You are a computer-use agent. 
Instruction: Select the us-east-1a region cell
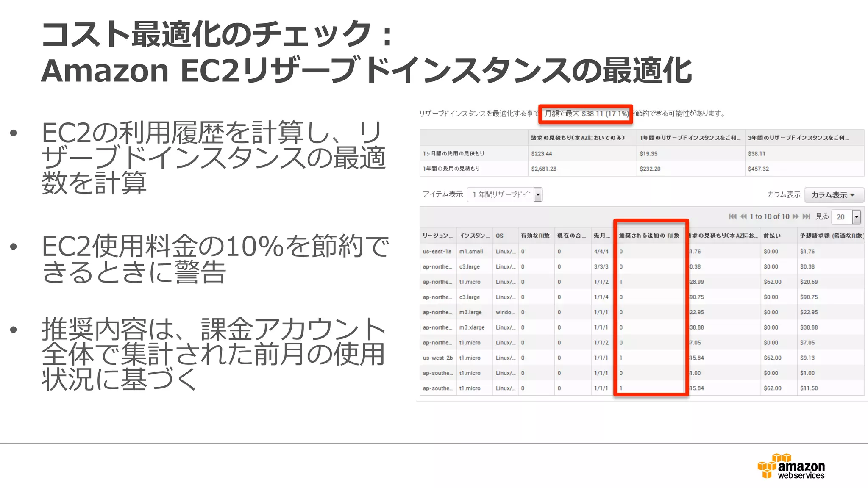438,252
